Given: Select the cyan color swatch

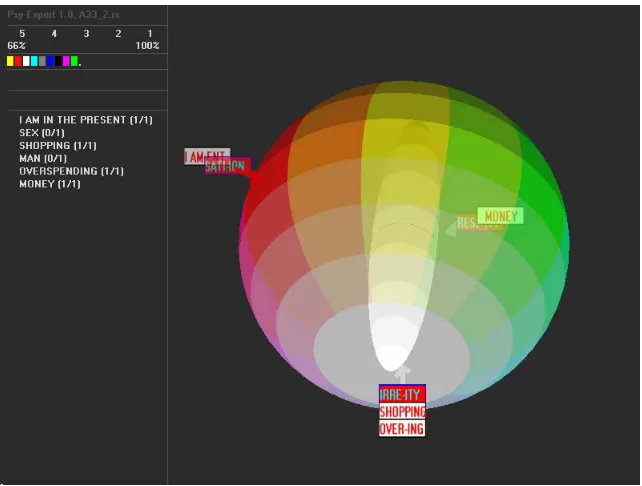Looking at the screenshot, I should (34, 61).
